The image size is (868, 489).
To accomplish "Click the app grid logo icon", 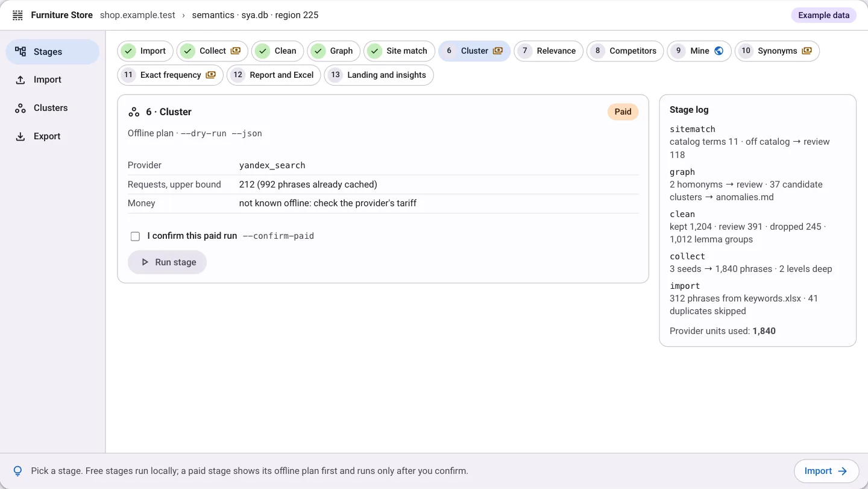I will [18, 15].
